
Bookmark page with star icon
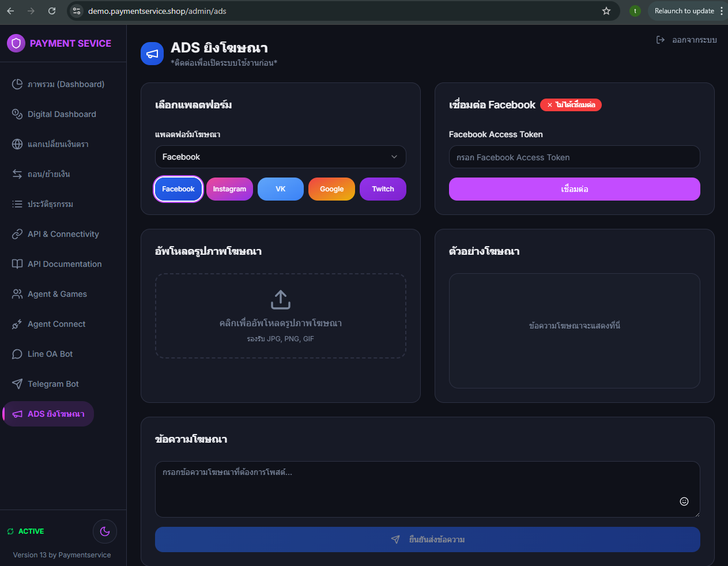tap(606, 11)
